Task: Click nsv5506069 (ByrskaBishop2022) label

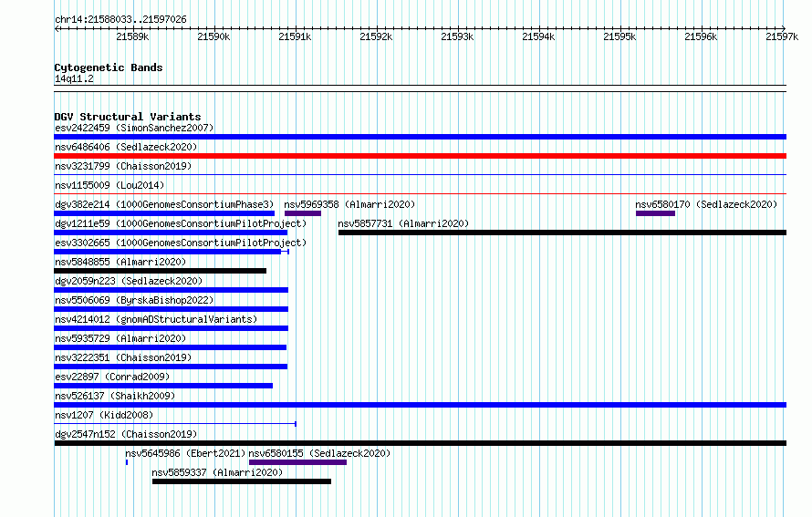Action: click(x=134, y=300)
